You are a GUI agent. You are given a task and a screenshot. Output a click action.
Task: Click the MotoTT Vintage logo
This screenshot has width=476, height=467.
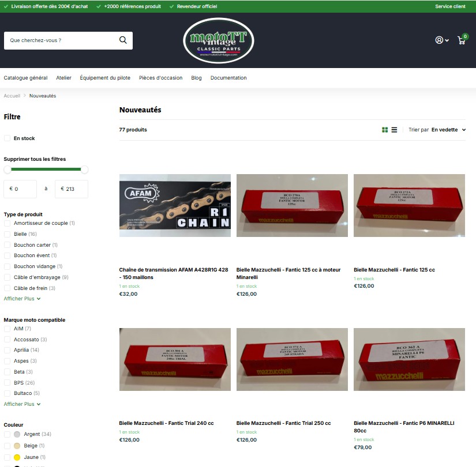[x=218, y=40]
